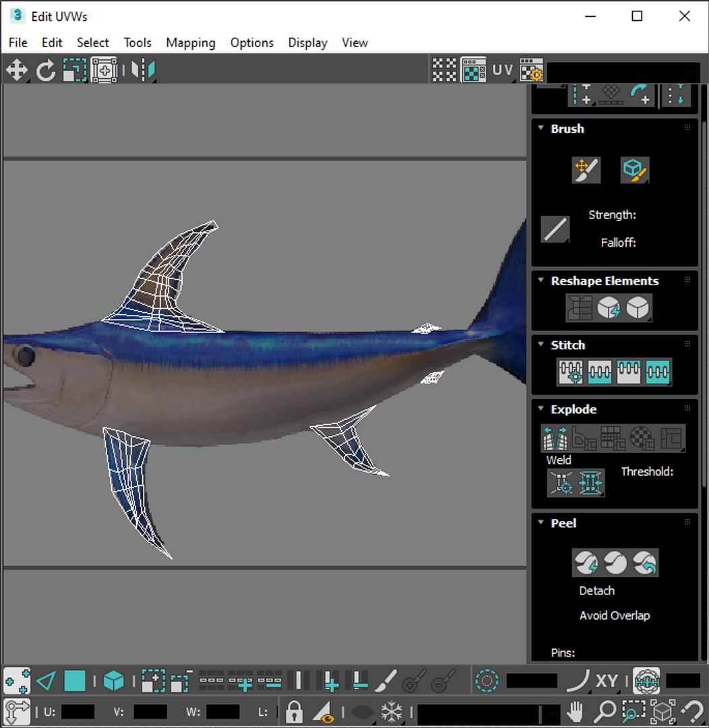Collapse the Brush rollout
This screenshot has width=709, height=728.
(x=541, y=127)
